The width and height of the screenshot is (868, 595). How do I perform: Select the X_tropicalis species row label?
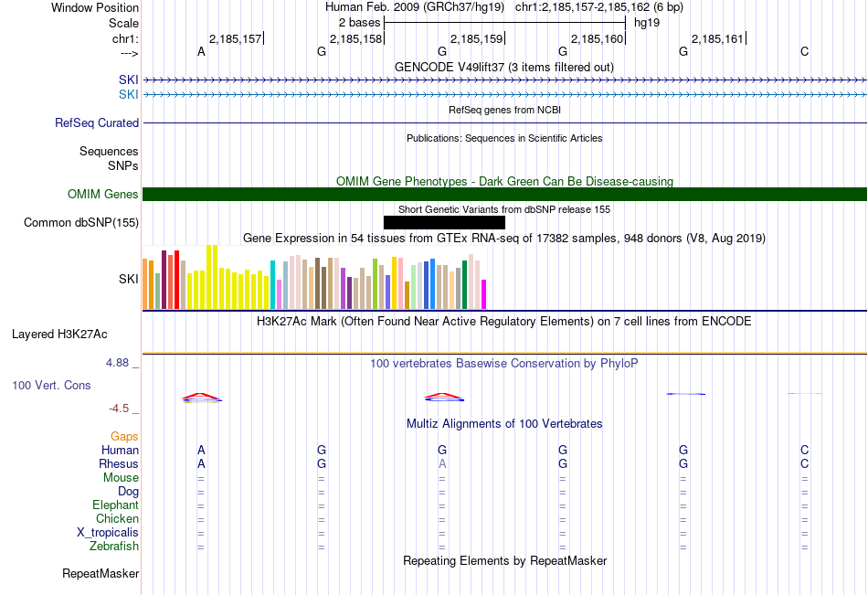[108, 533]
